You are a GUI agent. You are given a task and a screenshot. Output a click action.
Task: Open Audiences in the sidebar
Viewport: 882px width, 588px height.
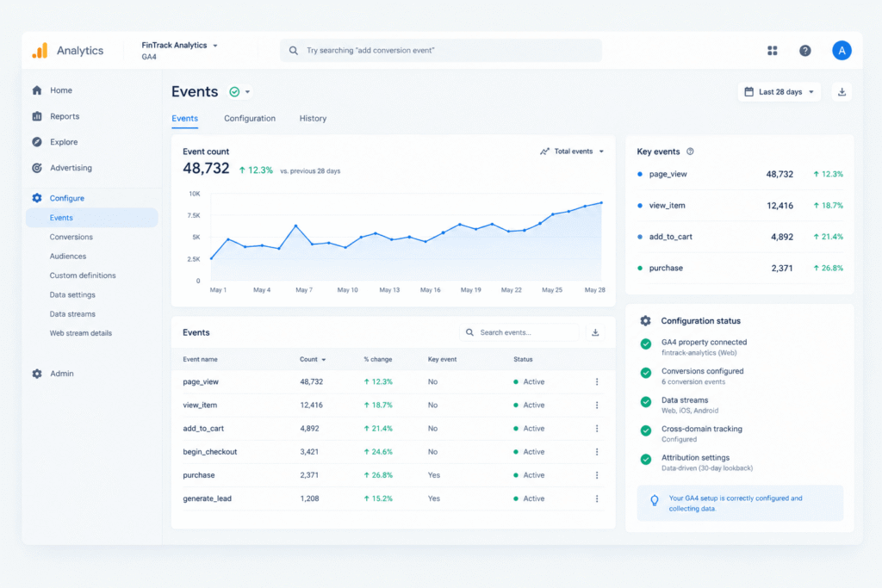(x=68, y=257)
